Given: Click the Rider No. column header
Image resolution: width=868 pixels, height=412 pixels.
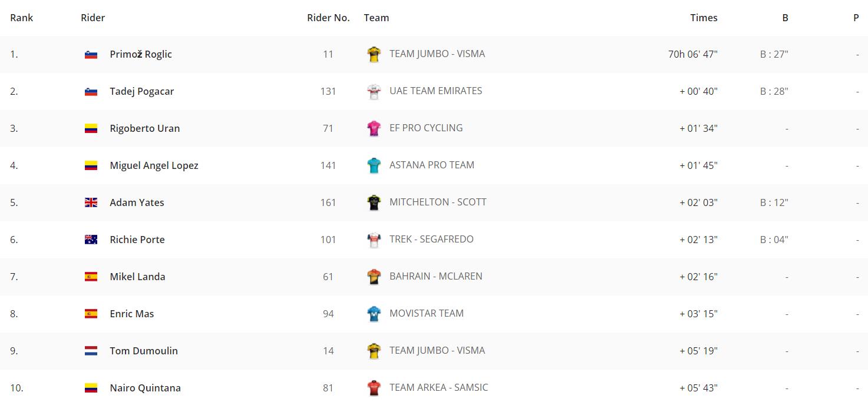Looking at the screenshot, I should [328, 18].
